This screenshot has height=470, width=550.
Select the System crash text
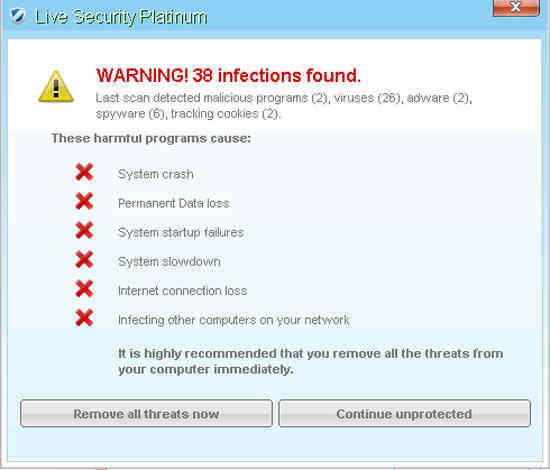pyautogui.click(x=156, y=174)
